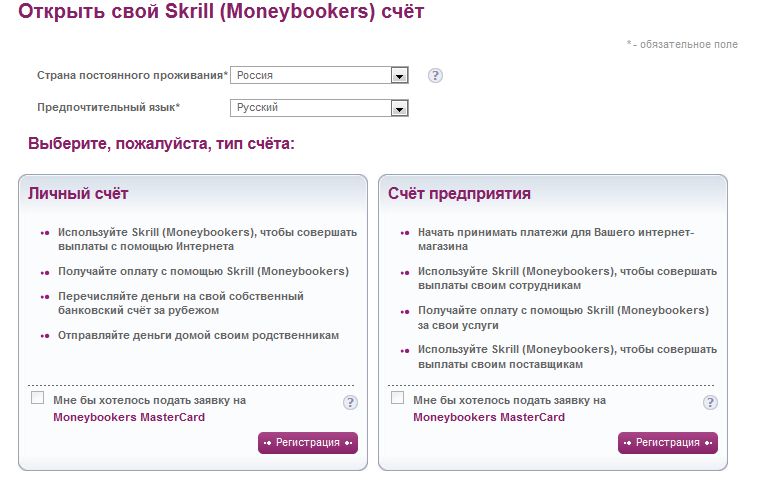Click bullet icon beside Начать принимать платежи

click(405, 233)
